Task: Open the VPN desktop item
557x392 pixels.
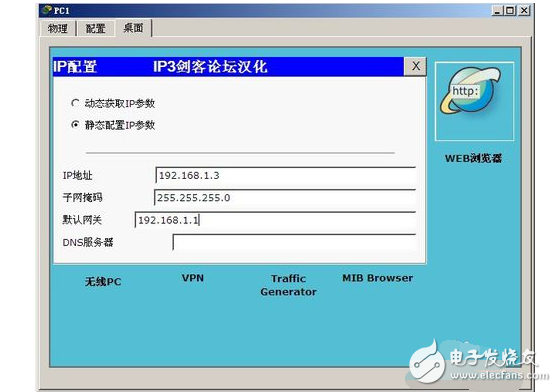Action: 193,278
